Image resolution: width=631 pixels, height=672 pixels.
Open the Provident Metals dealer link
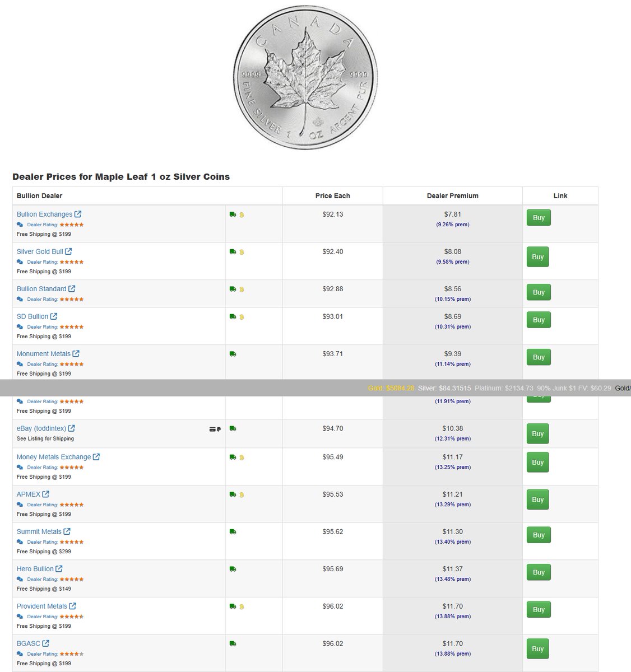42,606
